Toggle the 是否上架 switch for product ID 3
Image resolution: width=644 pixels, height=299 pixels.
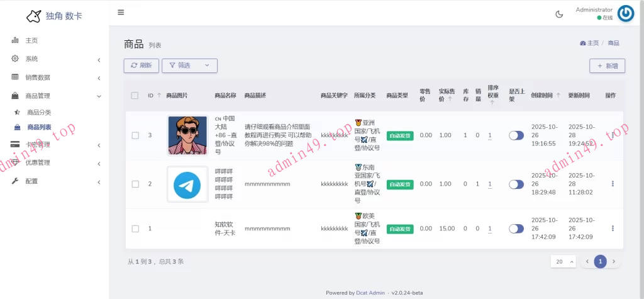(516, 135)
